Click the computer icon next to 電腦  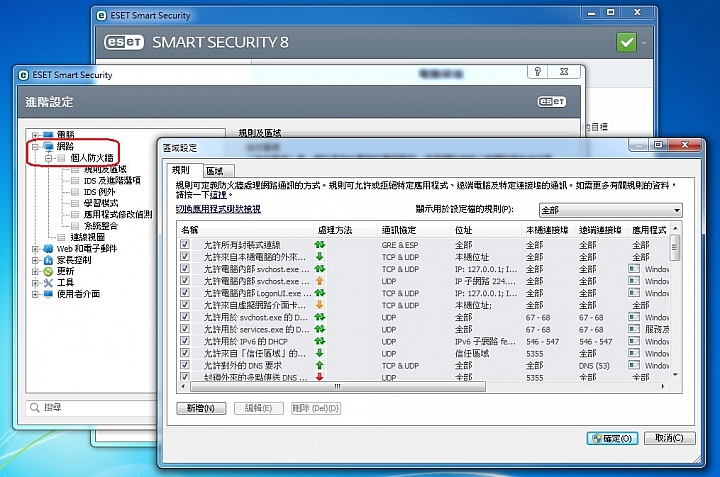click(x=49, y=135)
